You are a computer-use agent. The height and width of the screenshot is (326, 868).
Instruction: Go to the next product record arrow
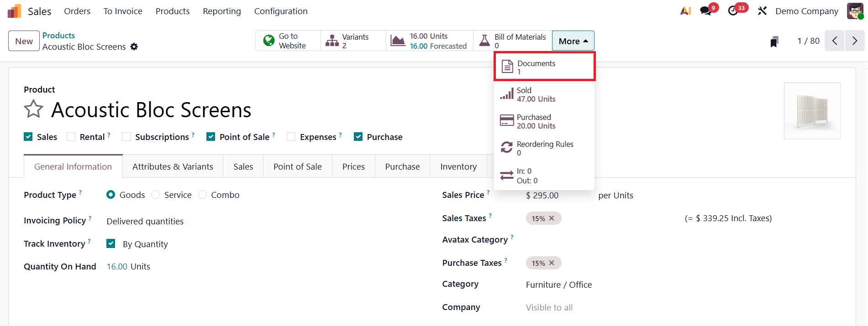tap(855, 41)
